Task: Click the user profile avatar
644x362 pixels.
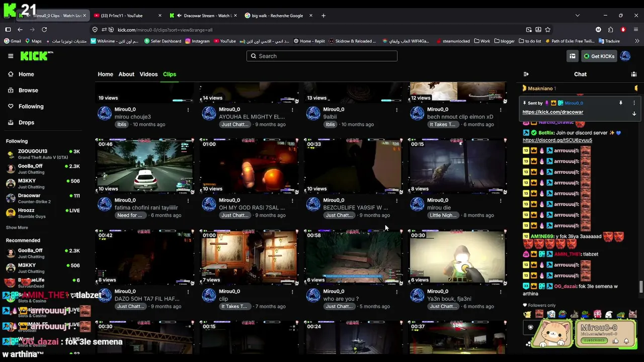Action: click(625, 56)
